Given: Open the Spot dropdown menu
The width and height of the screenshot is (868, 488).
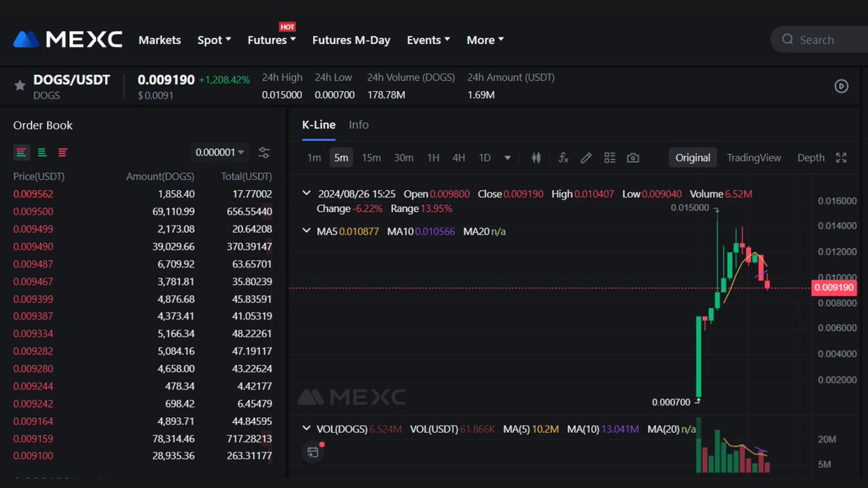Looking at the screenshot, I should 214,40.
